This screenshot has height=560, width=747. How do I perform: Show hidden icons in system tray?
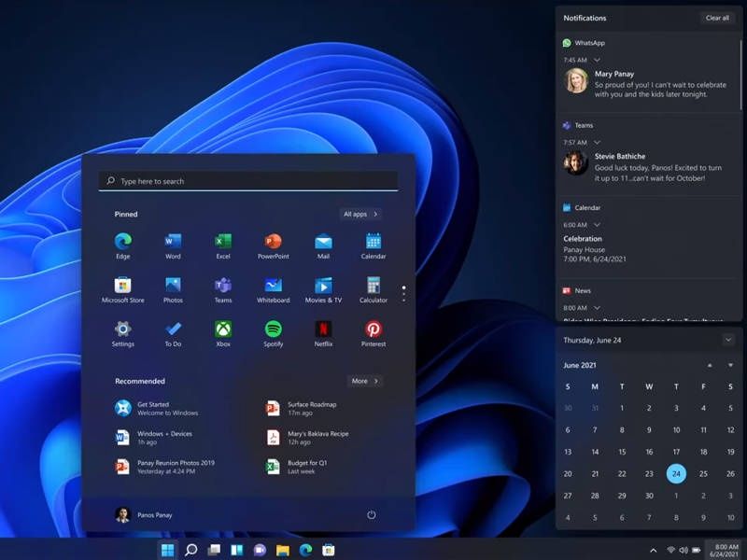click(x=653, y=551)
